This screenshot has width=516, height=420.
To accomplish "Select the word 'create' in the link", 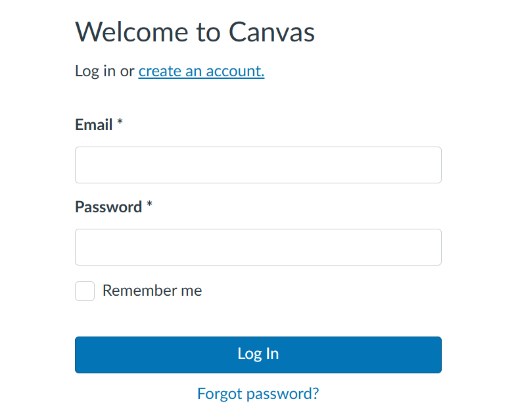I will (x=160, y=71).
